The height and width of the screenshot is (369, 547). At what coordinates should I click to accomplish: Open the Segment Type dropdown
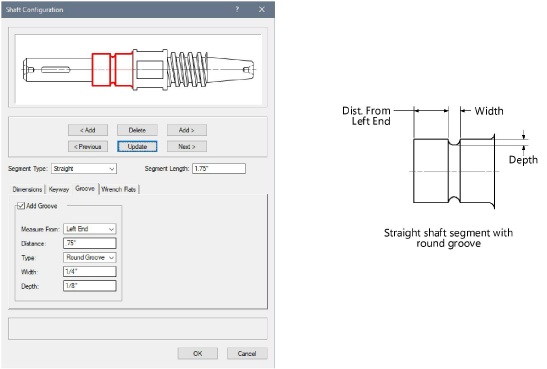(84, 168)
